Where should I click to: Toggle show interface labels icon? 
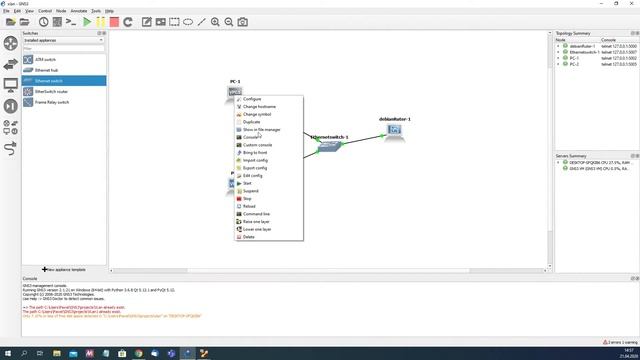coord(57,22)
